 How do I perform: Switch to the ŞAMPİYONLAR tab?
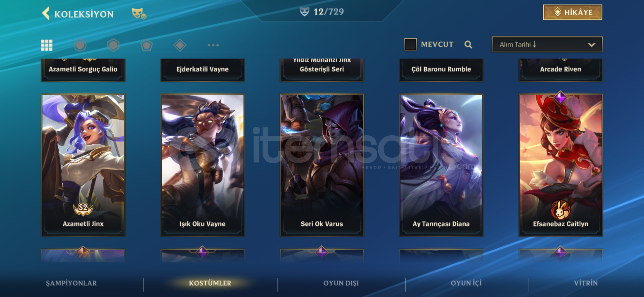click(x=71, y=283)
